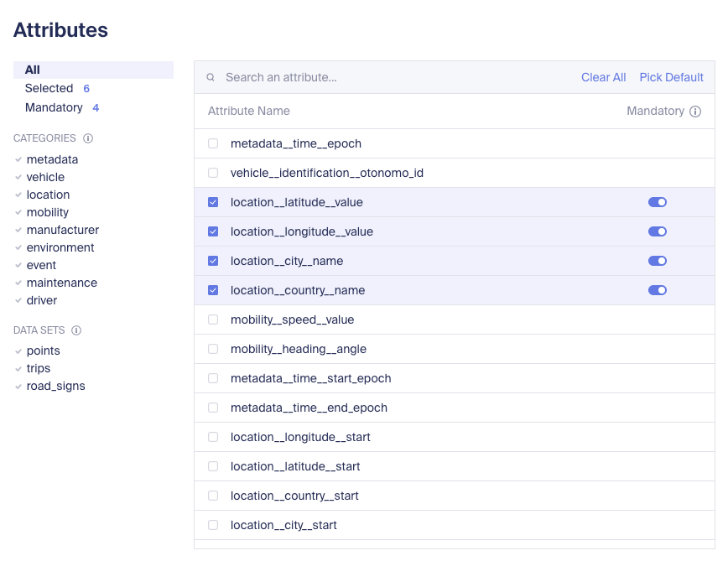Click the checkmark next to mobility category
This screenshot has height=561, width=728.
18,212
